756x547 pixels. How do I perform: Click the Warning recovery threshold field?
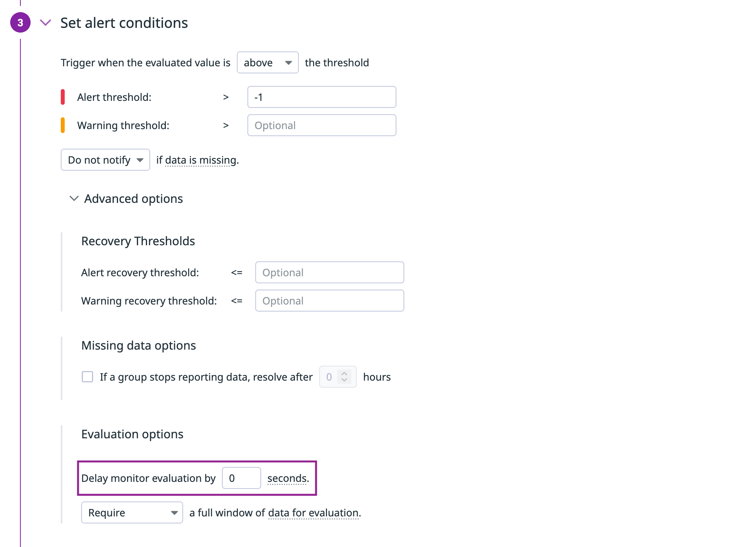[x=329, y=301]
